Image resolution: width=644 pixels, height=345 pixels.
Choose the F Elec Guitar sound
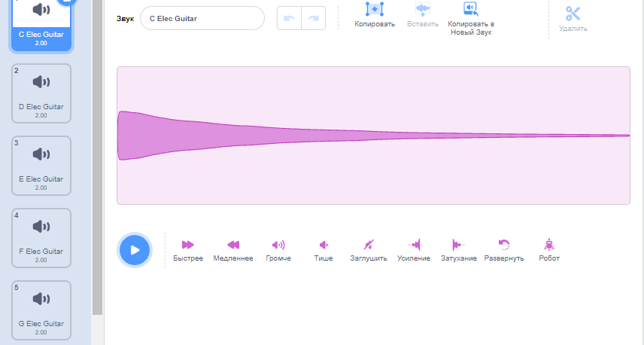pos(41,237)
